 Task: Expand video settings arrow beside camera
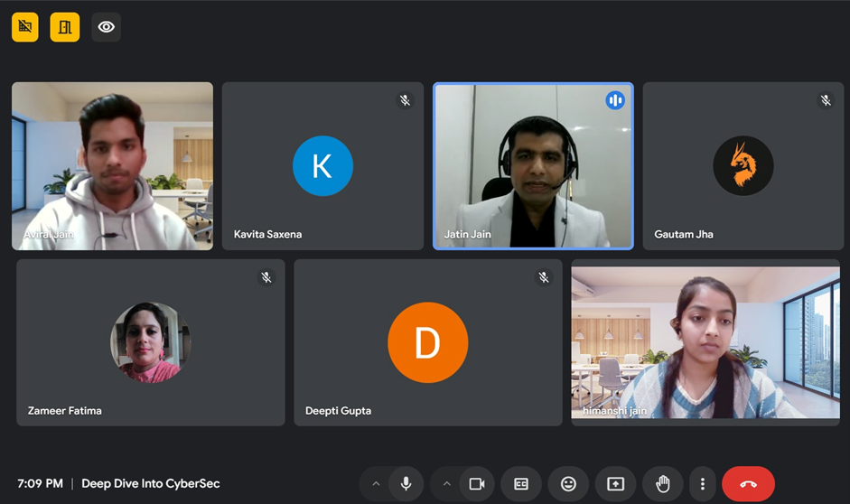coord(446,484)
